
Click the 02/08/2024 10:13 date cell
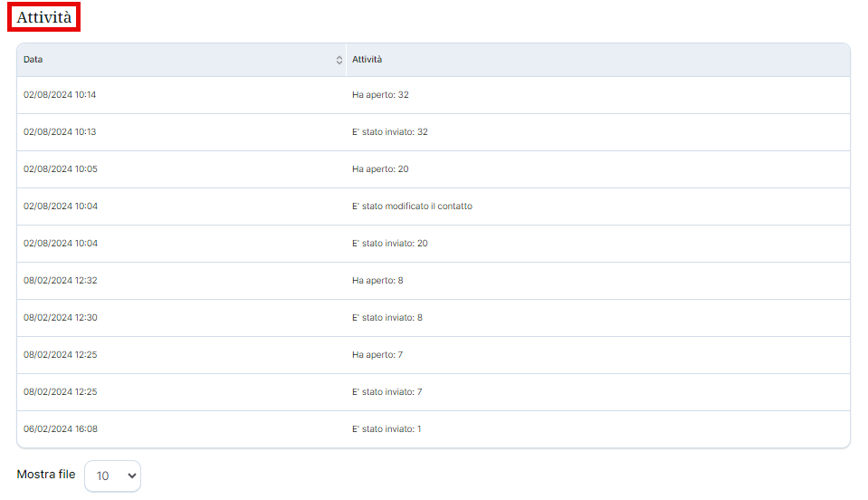(x=60, y=132)
